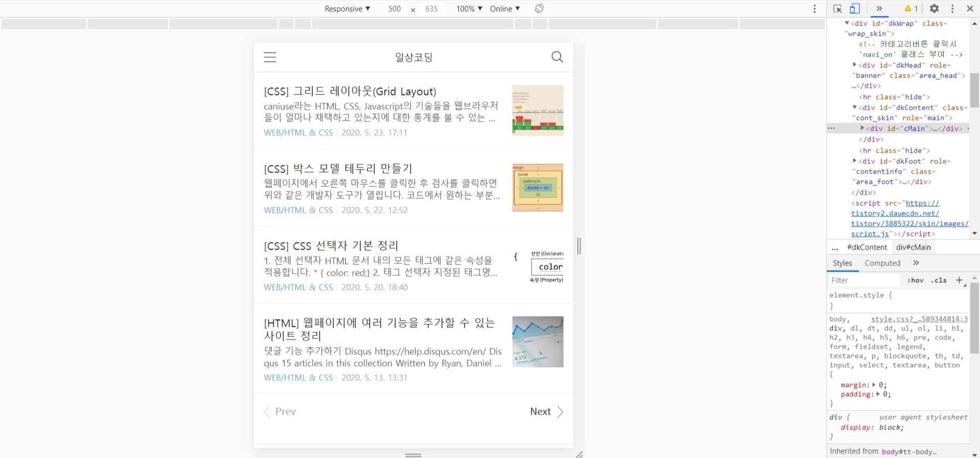
Task: Open WEB/HTML & CSS category dated 5. 22.
Action: [298, 210]
